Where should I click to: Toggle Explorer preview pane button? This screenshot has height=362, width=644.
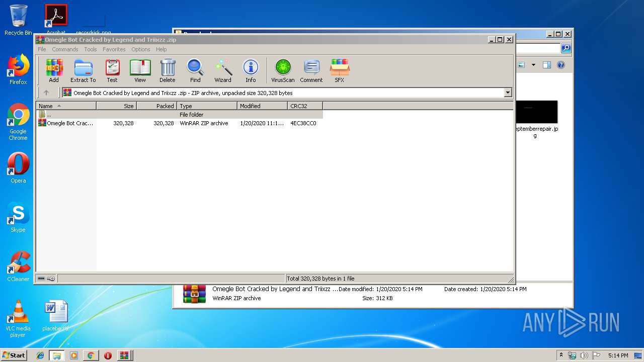coord(547,65)
